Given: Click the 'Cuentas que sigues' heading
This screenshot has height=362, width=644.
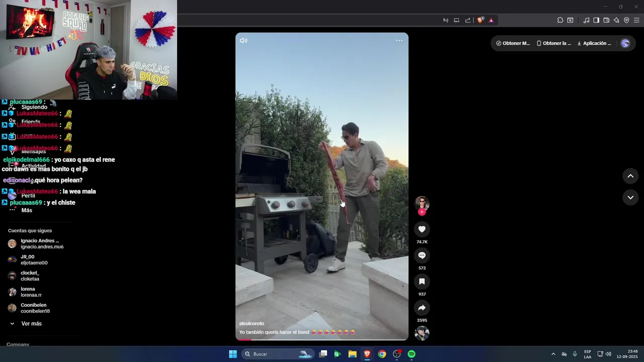Looking at the screenshot, I should [x=30, y=231].
